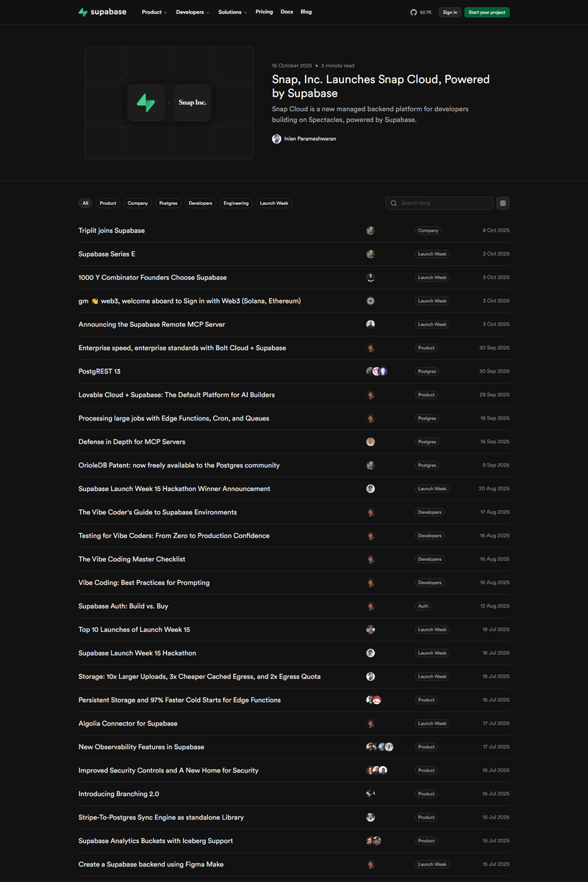Click author avatar in Introducing Branching 2.0 row
588x882 pixels.
(x=370, y=794)
